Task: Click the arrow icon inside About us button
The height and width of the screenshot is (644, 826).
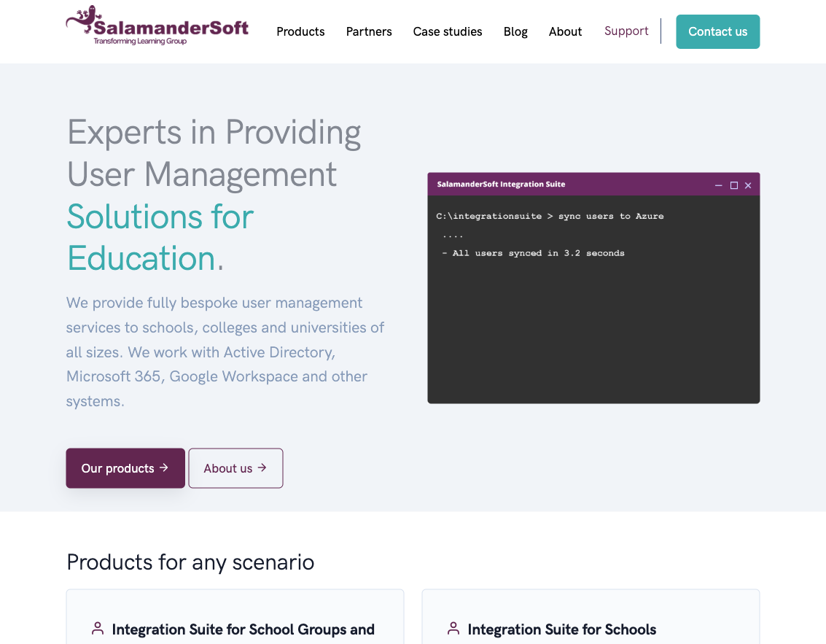Action: tap(262, 468)
